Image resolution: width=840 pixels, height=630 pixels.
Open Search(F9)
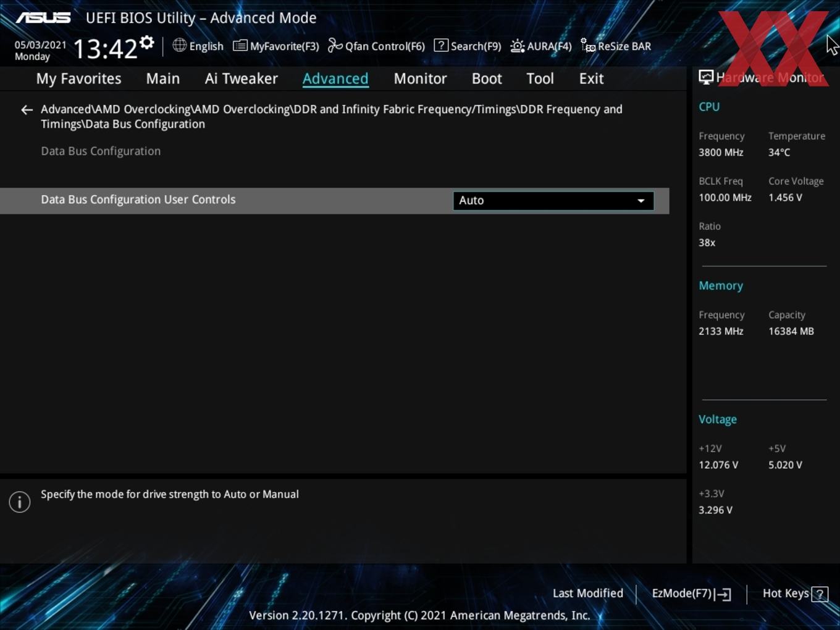(468, 46)
